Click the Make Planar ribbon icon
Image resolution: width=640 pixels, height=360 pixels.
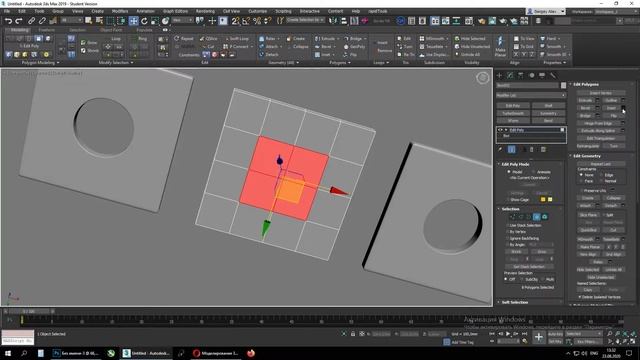pyautogui.click(x=500, y=47)
